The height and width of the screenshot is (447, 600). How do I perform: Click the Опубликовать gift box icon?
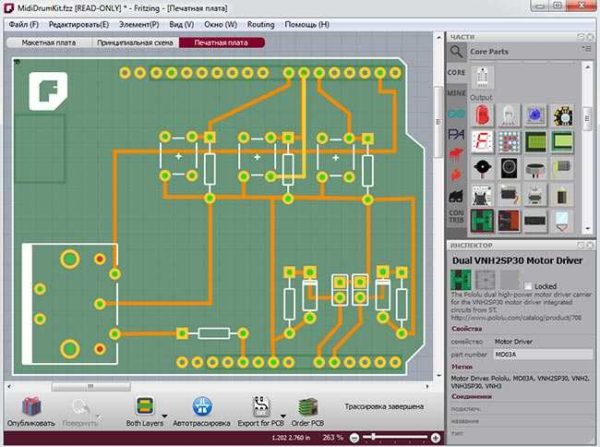[x=31, y=405]
